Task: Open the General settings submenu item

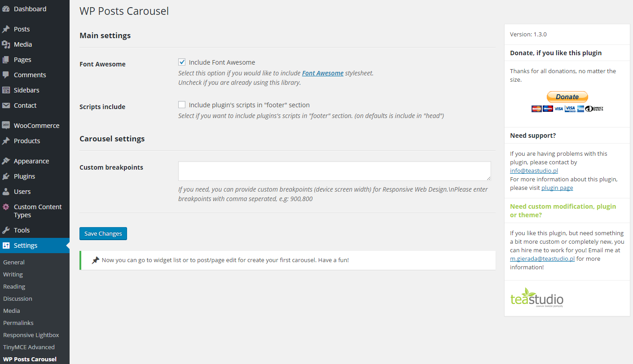Action: point(14,262)
